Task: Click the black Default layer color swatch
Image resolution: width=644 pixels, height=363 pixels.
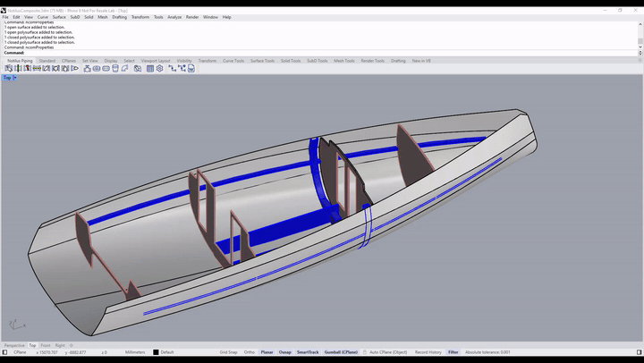Action: click(x=156, y=352)
